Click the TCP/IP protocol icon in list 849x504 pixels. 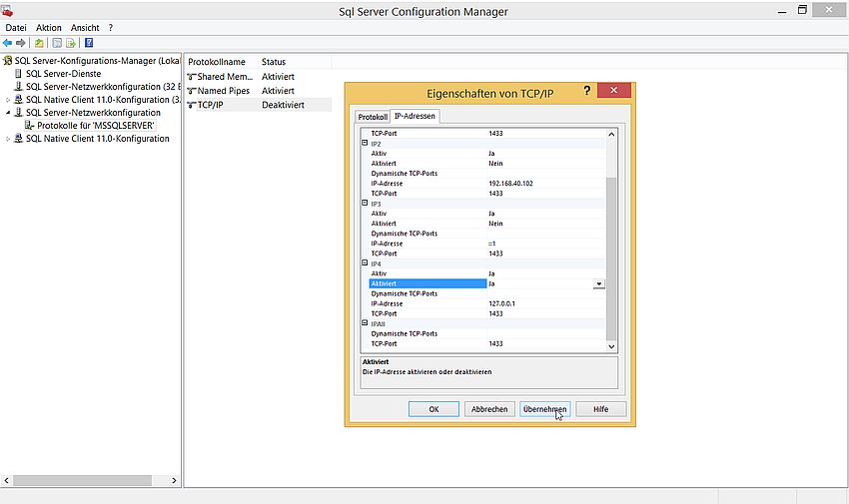(x=191, y=105)
